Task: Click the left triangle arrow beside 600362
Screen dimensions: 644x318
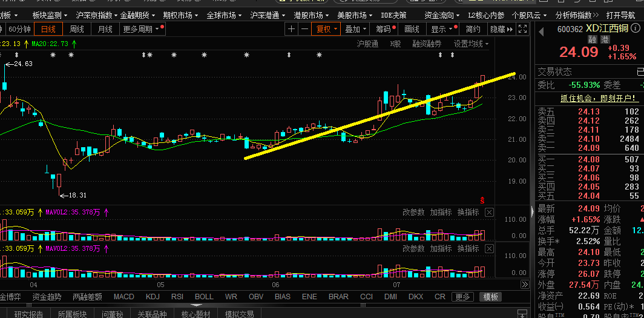Action: tap(541, 31)
